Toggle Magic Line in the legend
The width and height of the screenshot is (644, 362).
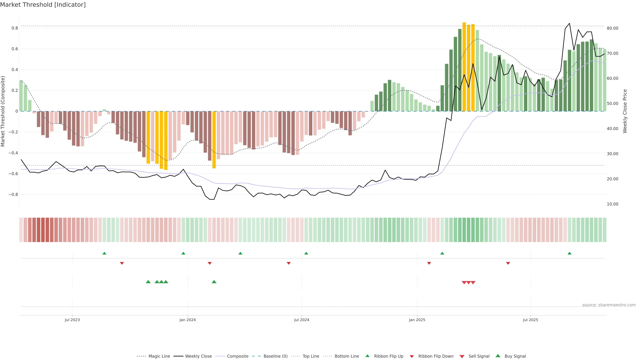click(159, 356)
